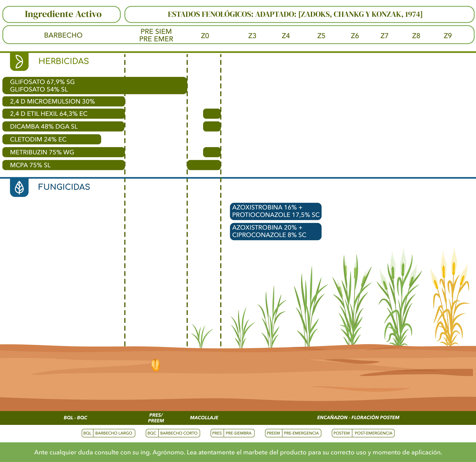Click the BQL Barbecho Largo legend tag
Screen dimensions: 476x462
point(108,433)
